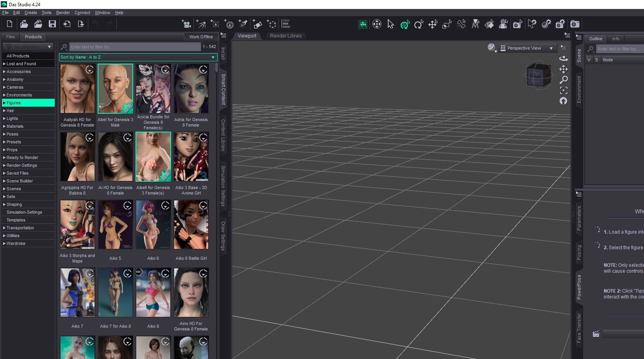Open the align panel icon in toolbar
This screenshot has width=644, height=359.
coord(286,24)
